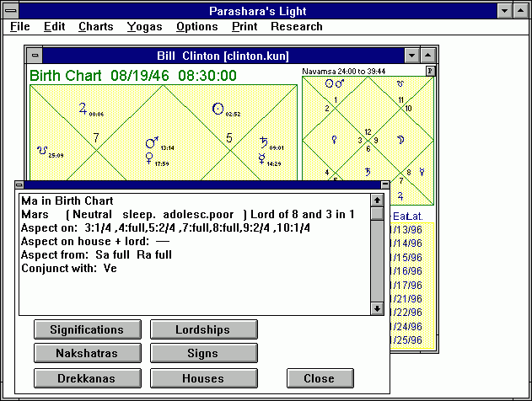
Task: Click the Drekkanas button
Action: (x=87, y=378)
